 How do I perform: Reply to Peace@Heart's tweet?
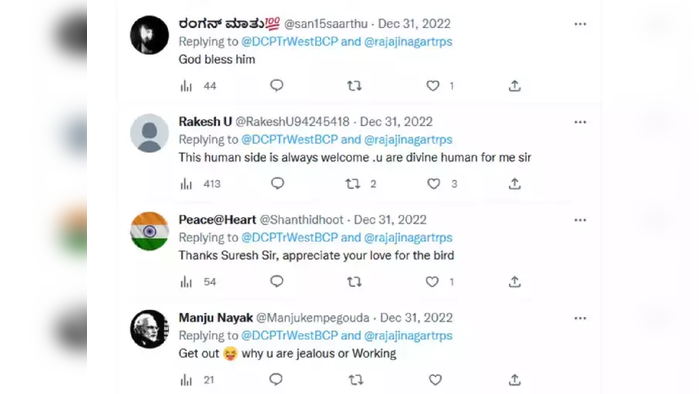coord(277,281)
